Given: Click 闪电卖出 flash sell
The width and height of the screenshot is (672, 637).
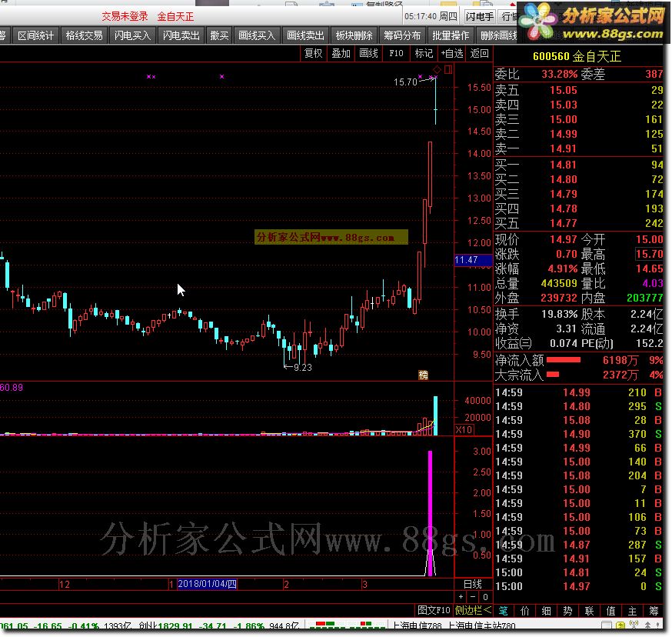Looking at the screenshot, I should point(181,35).
